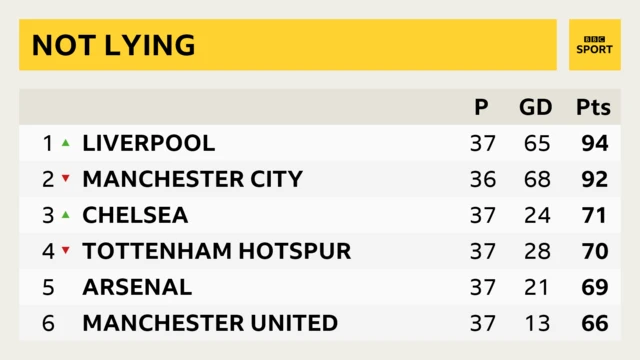Click Chelsea's green up arrow

pos(66,215)
